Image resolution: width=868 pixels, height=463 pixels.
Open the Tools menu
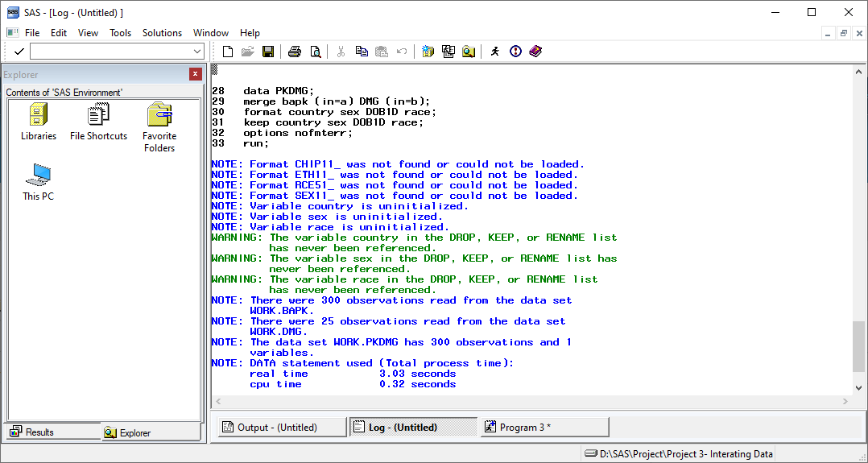[x=121, y=33]
